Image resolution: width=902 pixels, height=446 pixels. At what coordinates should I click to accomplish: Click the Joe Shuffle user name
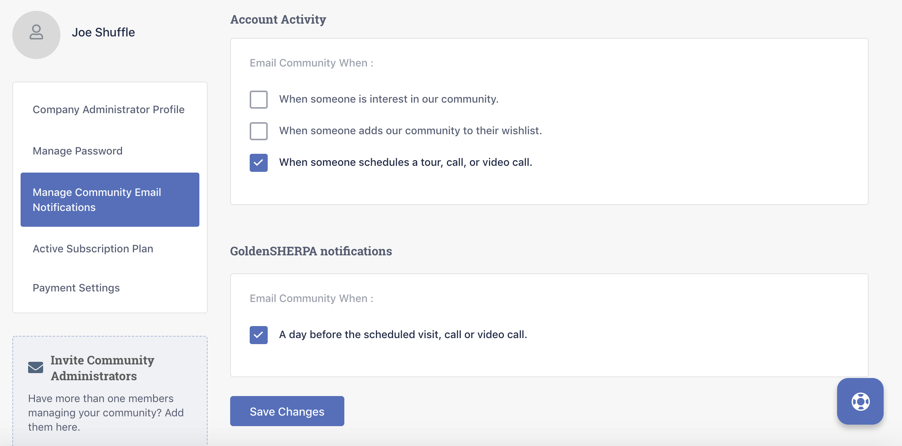[x=103, y=33]
